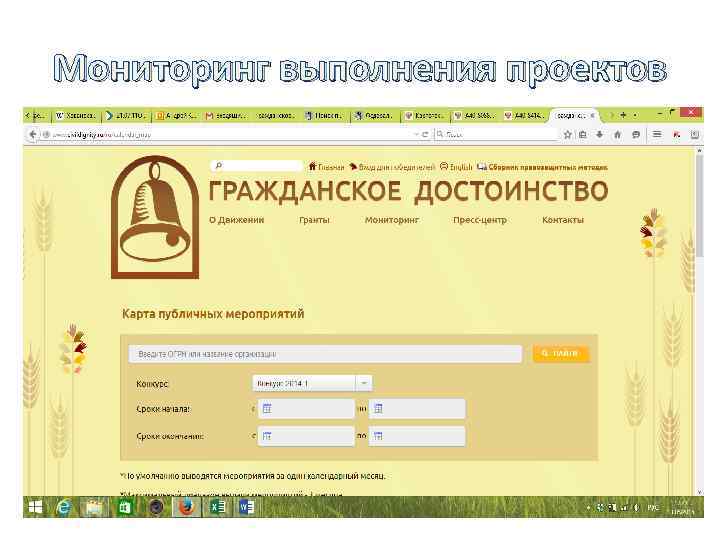Image resolution: width=720 pixels, height=540 pixels.
Task: Open Excel from the taskbar
Action: [217, 507]
